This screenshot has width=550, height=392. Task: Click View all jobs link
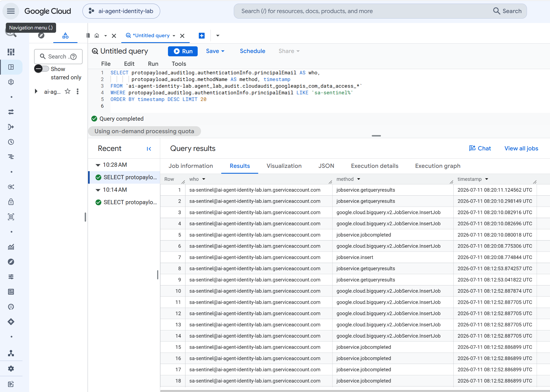[x=521, y=148]
